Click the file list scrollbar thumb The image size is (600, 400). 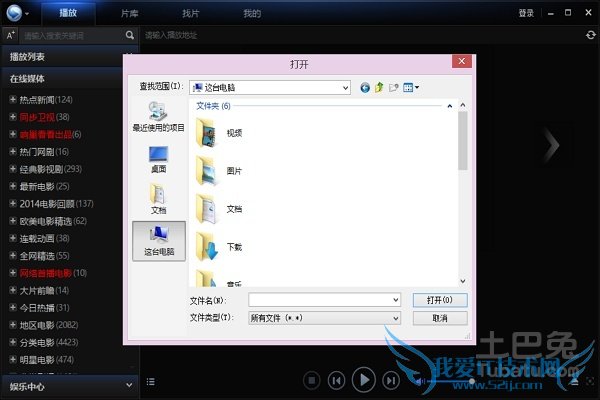point(463,140)
